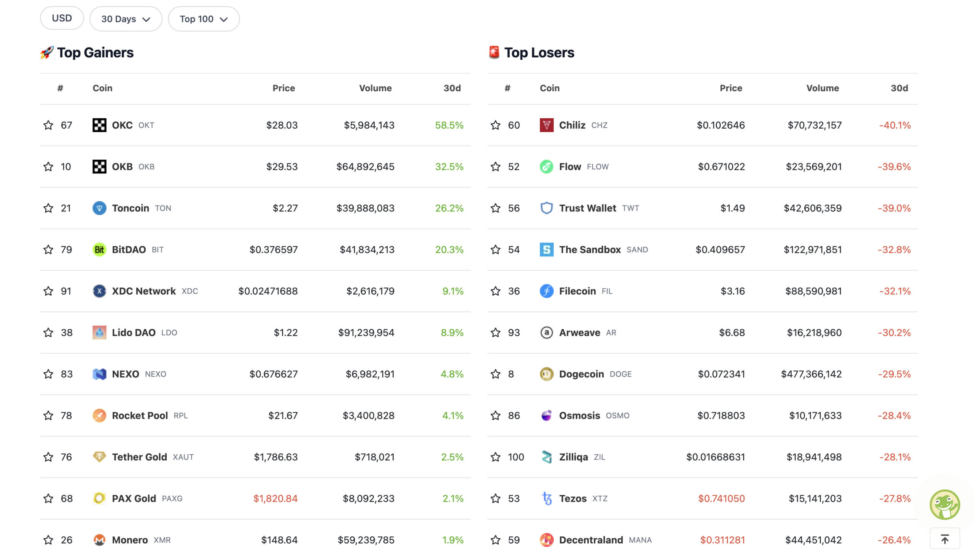Click the USD currency button
The width and height of the screenshot is (974, 560).
pos(62,18)
